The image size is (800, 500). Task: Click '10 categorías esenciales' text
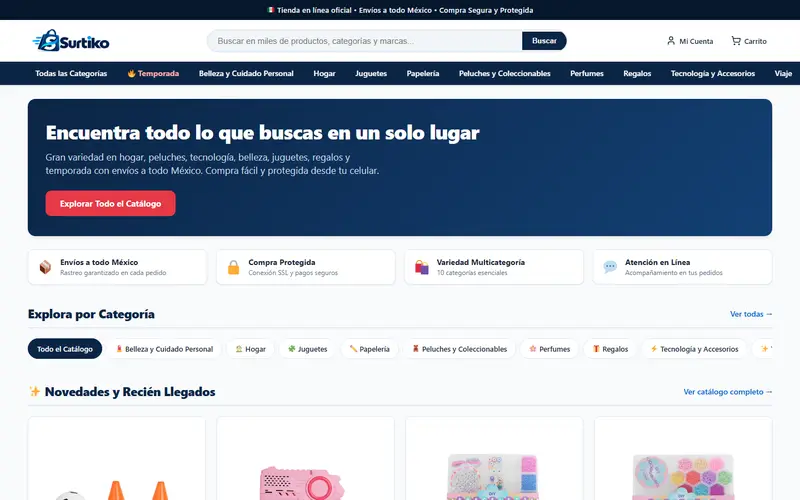pos(472,273)
